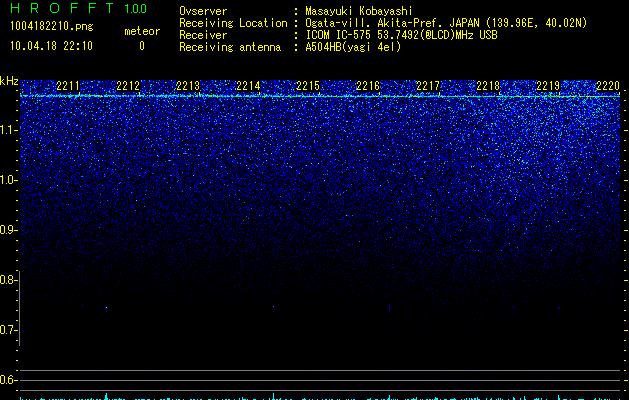Click the 2214 time marker
This screenshot has width=629, height=400.
(248, 86)
